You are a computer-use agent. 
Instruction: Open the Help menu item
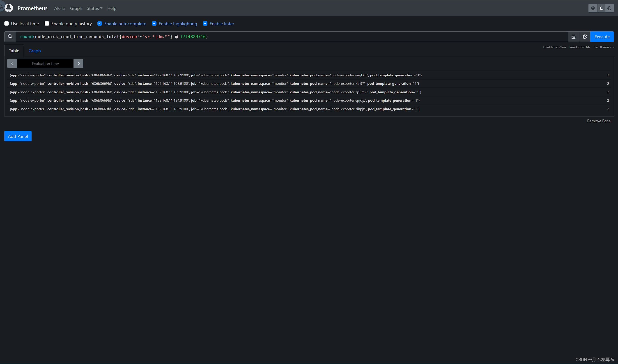point(112,8)
